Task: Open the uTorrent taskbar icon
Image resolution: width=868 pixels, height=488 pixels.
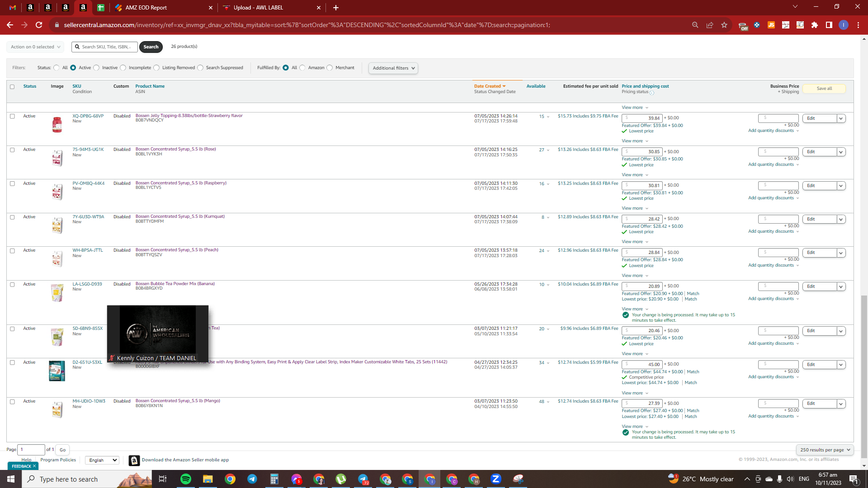Action: (x=341, y=479)
